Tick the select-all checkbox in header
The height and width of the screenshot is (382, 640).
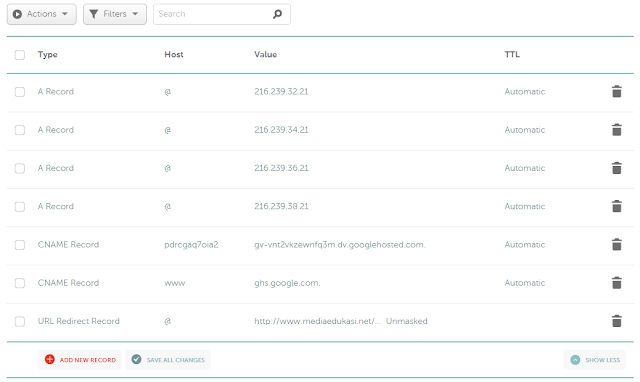(20, 55)
